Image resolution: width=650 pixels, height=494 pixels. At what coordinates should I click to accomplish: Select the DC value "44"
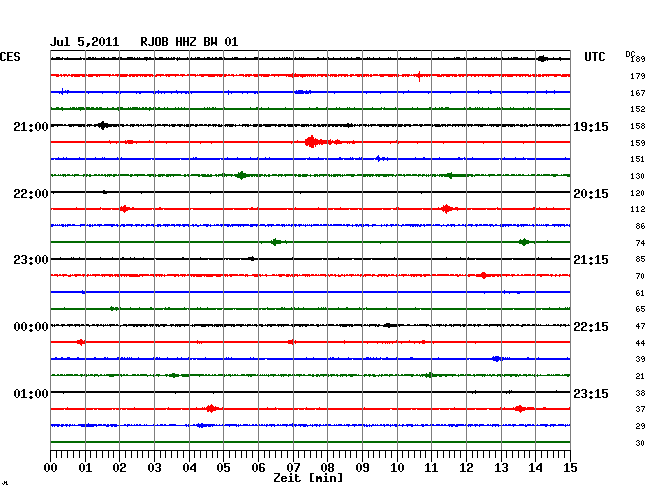pos(640,343)
